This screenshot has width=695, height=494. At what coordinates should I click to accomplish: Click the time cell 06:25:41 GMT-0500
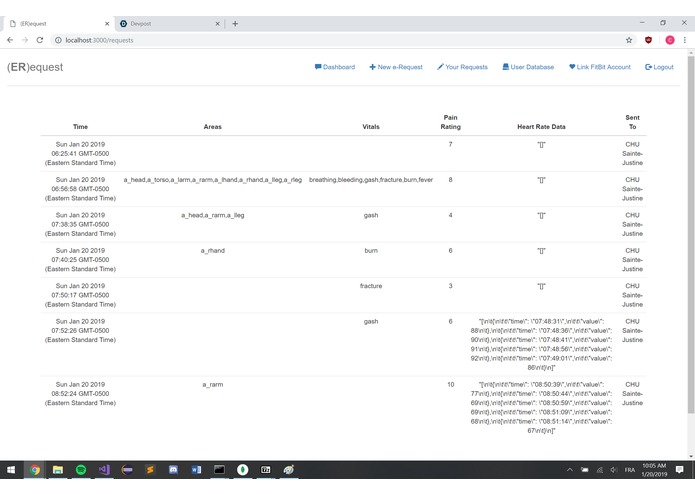[x=80, y=153]
